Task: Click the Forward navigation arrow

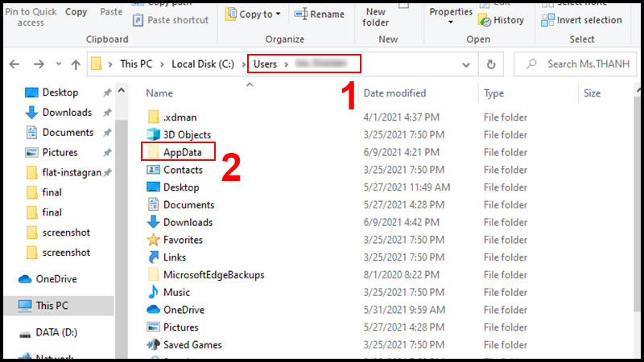Action: pyautogui.click(x=39, y=64)
